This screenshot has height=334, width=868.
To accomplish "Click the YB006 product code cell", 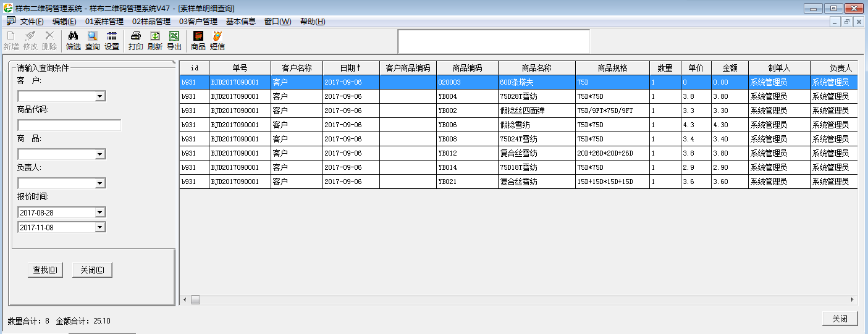I will coord(467,125).
